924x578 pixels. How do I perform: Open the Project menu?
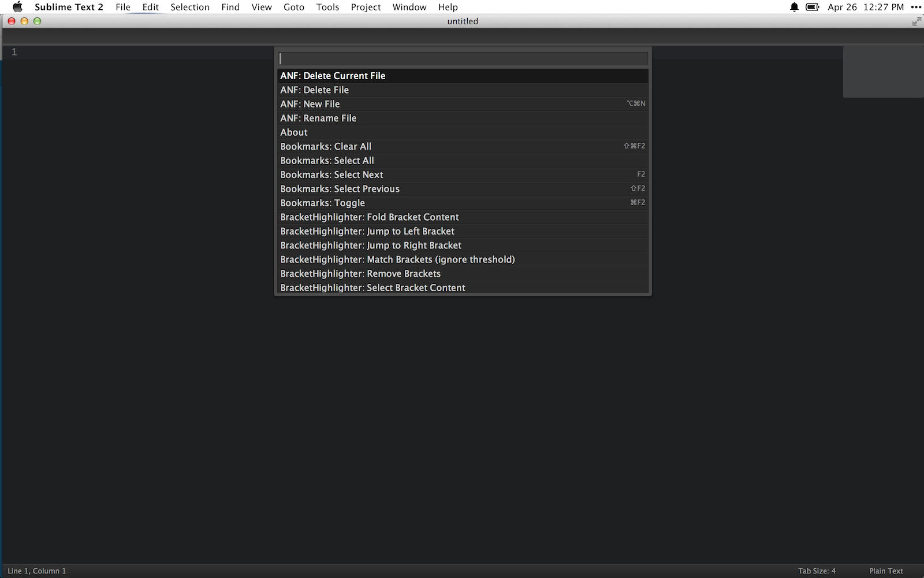point(366,7)
